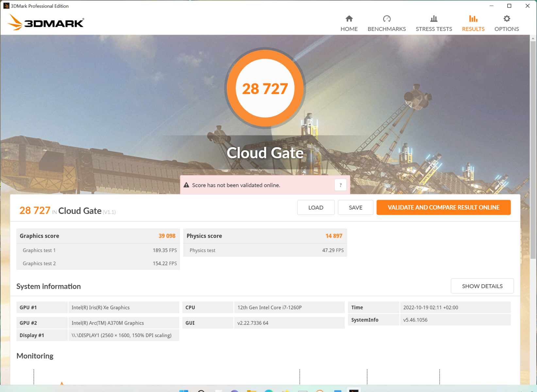Viewport: 537px width, 392px height.
Task: Validate and compare result online
Action: (444, 207)
